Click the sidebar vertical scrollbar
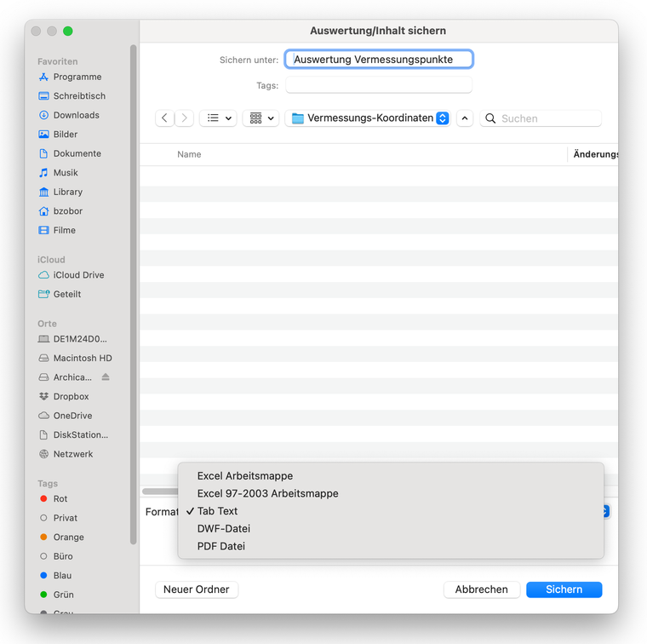Viewport: 647px width, 644px height. pos(134,295)
